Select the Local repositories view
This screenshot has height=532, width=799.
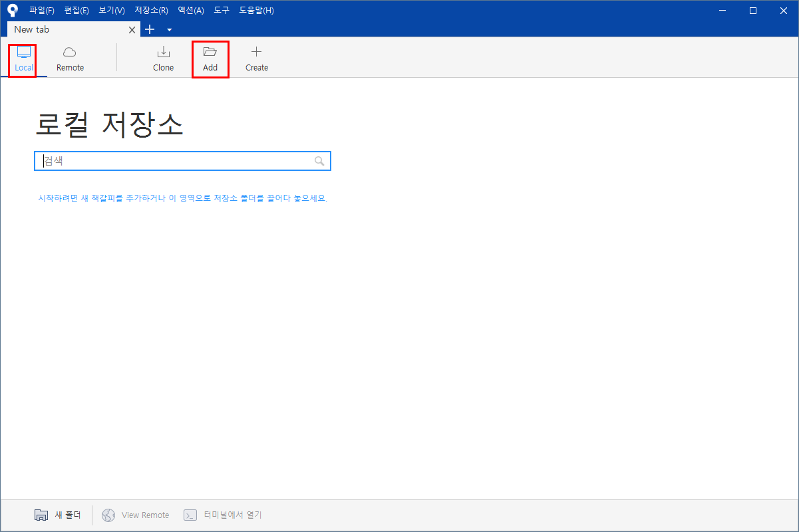[24, 59]
